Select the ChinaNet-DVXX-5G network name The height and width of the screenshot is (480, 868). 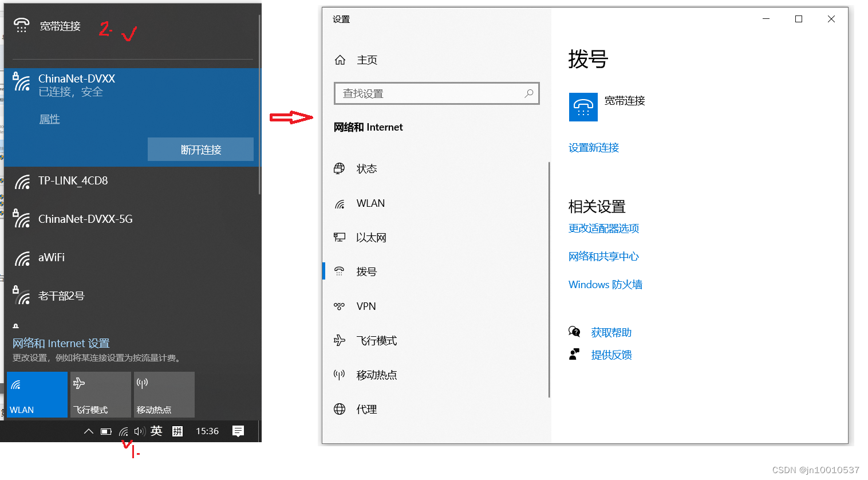[85, 219]
